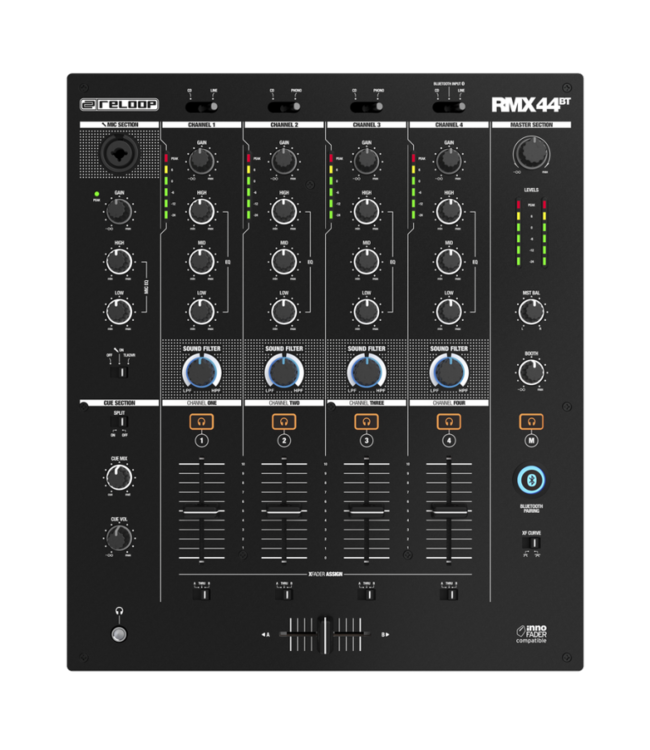Screen dimensions: 650x750
Task: Click the Channel 4 Mid EQ knob
Action: pyautogui.click(x=449, y=262)
